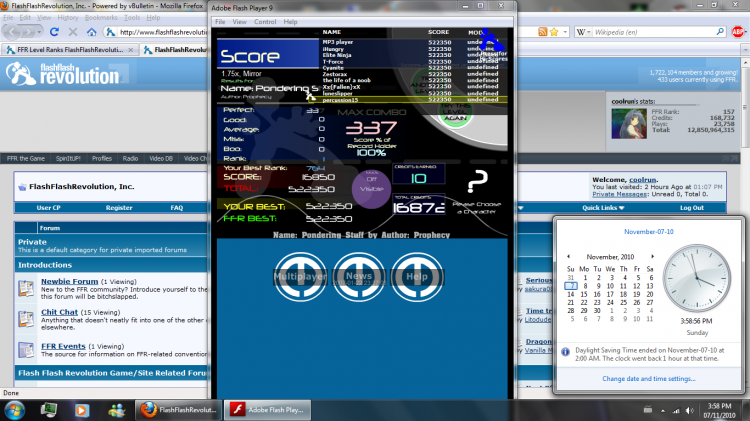Click the Adblock Plus ABP icon
This screenshot has width=750, height=421.
pyautogui.click(x=738, y=32)
